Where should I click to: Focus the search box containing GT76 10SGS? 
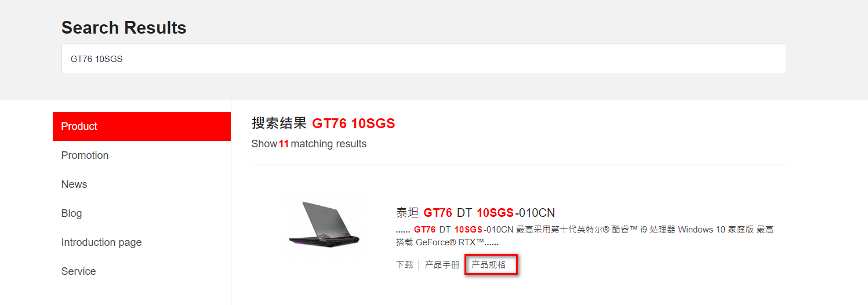click(x=423, y=59)
